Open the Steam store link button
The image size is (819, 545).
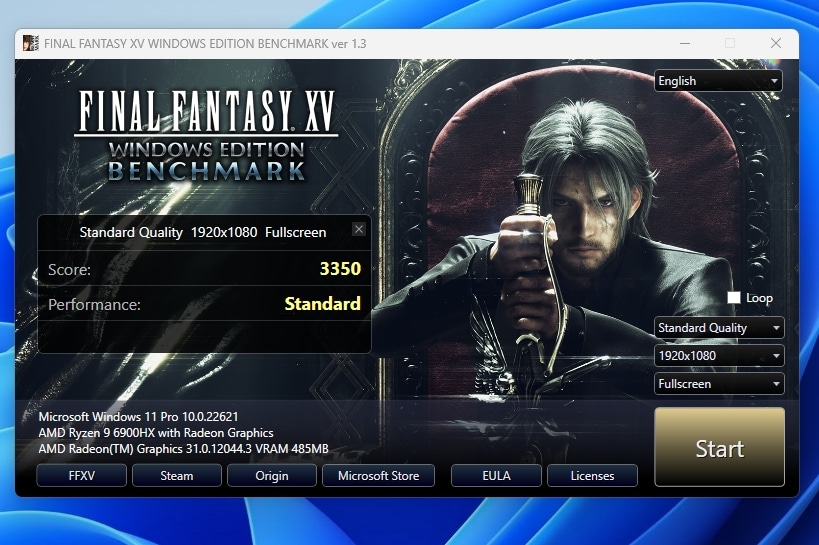click(x=177, y=476)
